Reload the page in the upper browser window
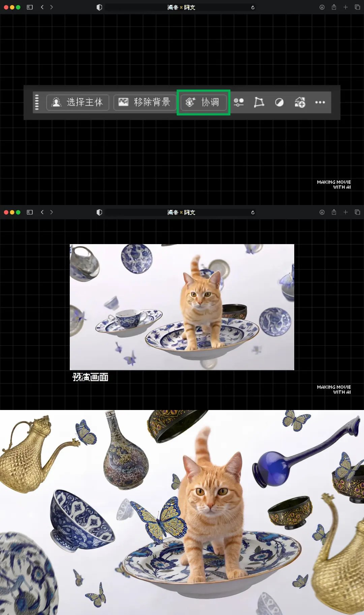The width and height of the screenshot is (364, 615). point(253,7)
